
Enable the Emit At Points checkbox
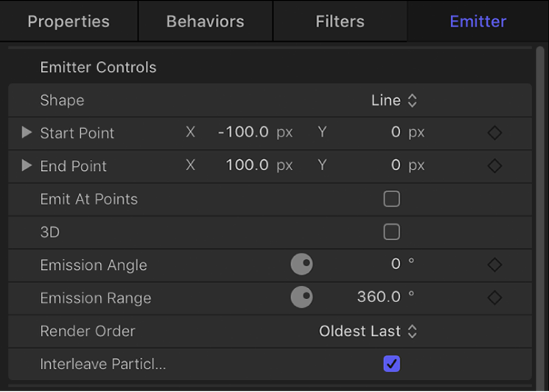coord(392,199)
